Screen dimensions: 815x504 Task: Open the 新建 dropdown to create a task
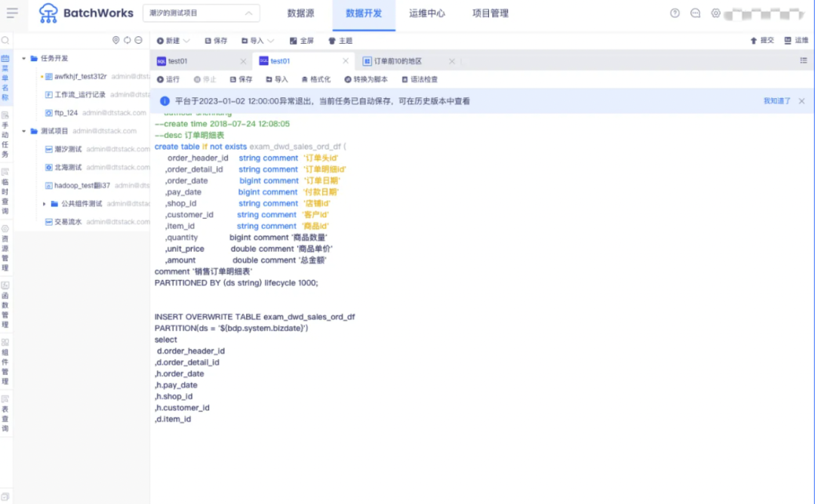click(173, 40)
